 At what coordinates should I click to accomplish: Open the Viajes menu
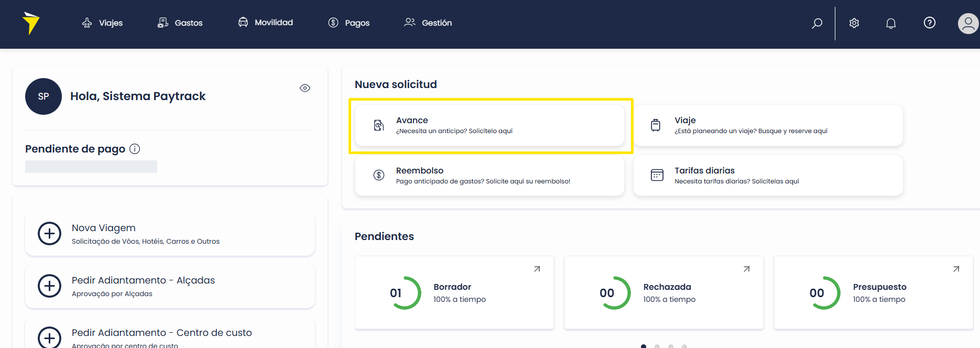[102, 23]
